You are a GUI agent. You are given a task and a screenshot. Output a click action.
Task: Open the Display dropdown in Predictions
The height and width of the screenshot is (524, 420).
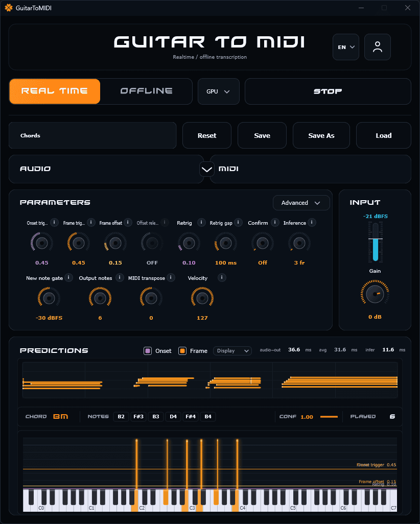pos(232,350)
